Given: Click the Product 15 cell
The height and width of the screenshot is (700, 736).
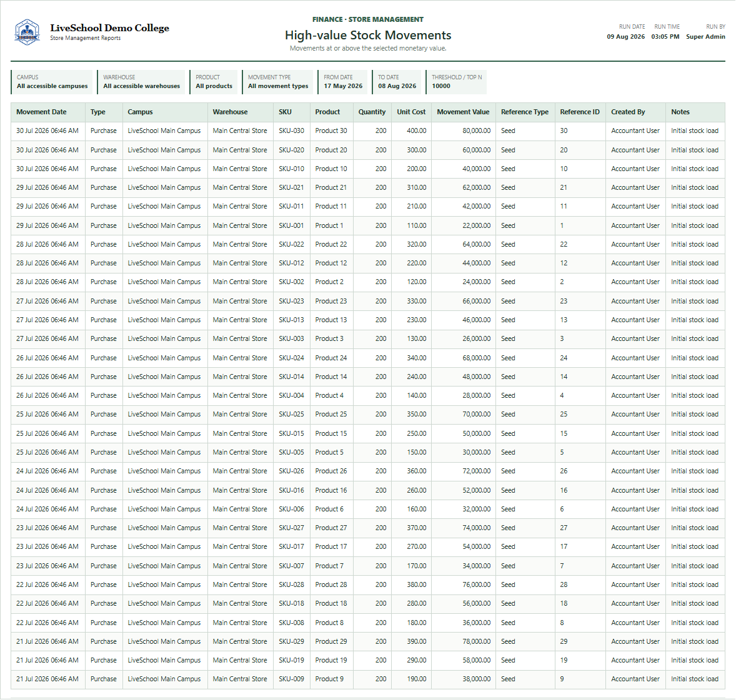Looking at the screenshot, I should pos(331,433).
